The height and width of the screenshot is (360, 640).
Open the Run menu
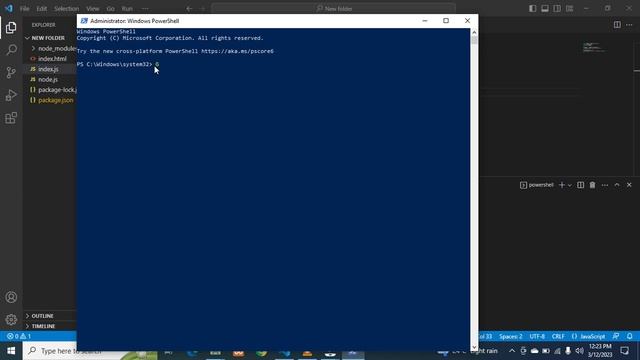click(x=127, y=9)
